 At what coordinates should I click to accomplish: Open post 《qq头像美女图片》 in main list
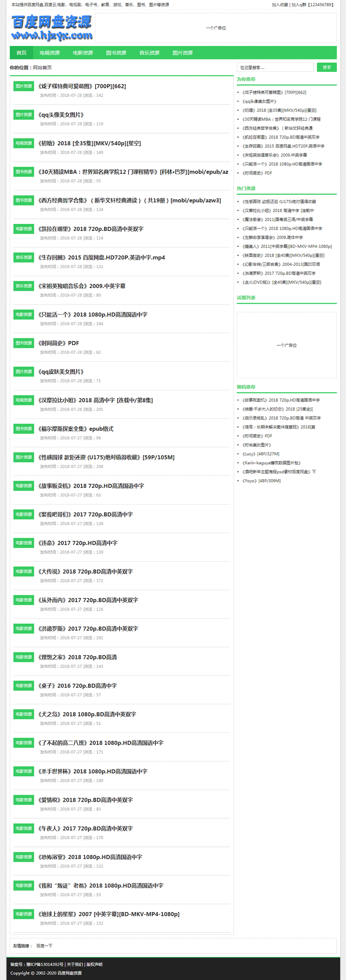(x=61, y=115)
